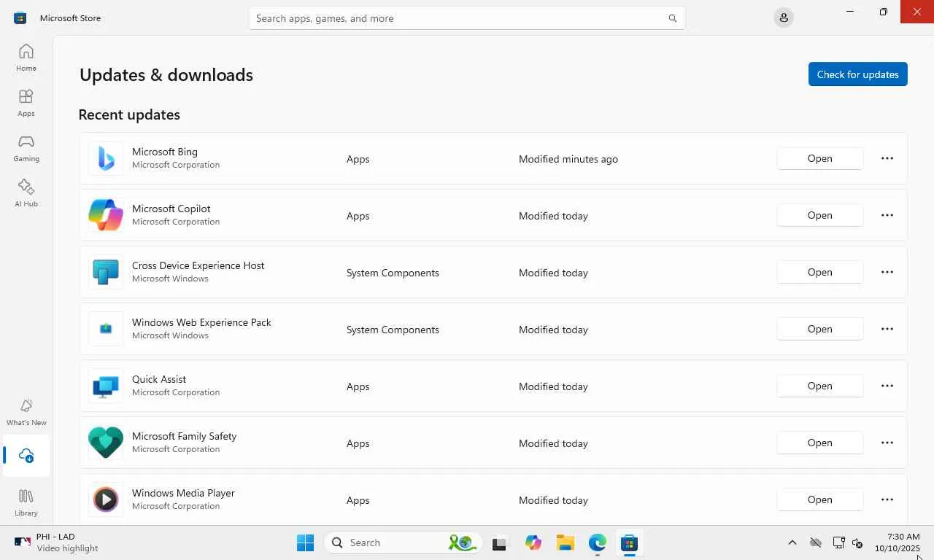Show What's New in the sidebar
The height and width of the screenshot is (560, 934).
click(x=26, y=412)
